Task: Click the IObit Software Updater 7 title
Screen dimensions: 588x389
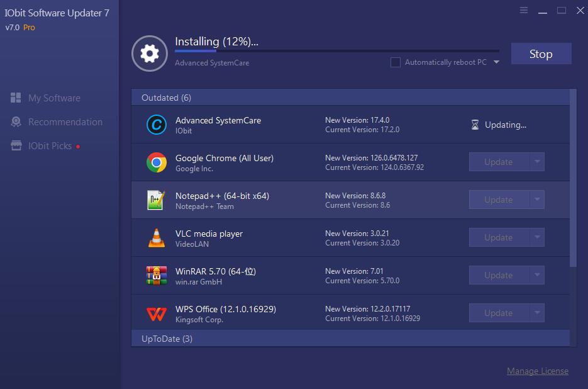Action: 57,13
